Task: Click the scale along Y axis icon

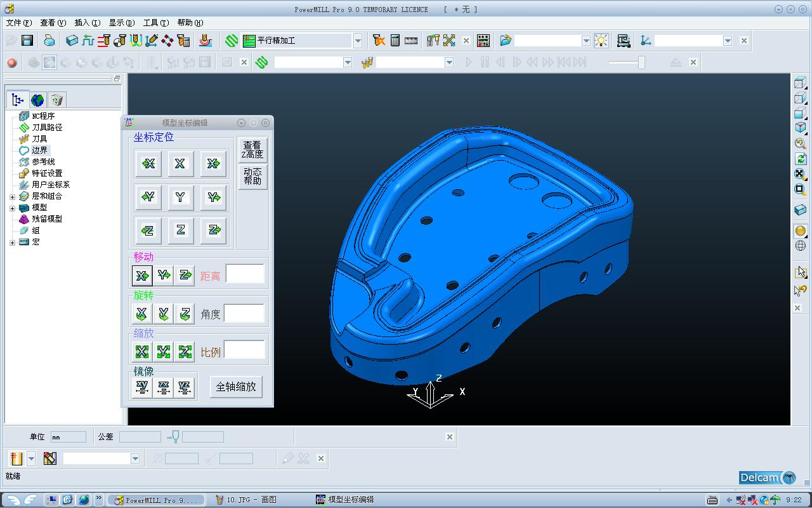Action: click(x=164, y=351)
